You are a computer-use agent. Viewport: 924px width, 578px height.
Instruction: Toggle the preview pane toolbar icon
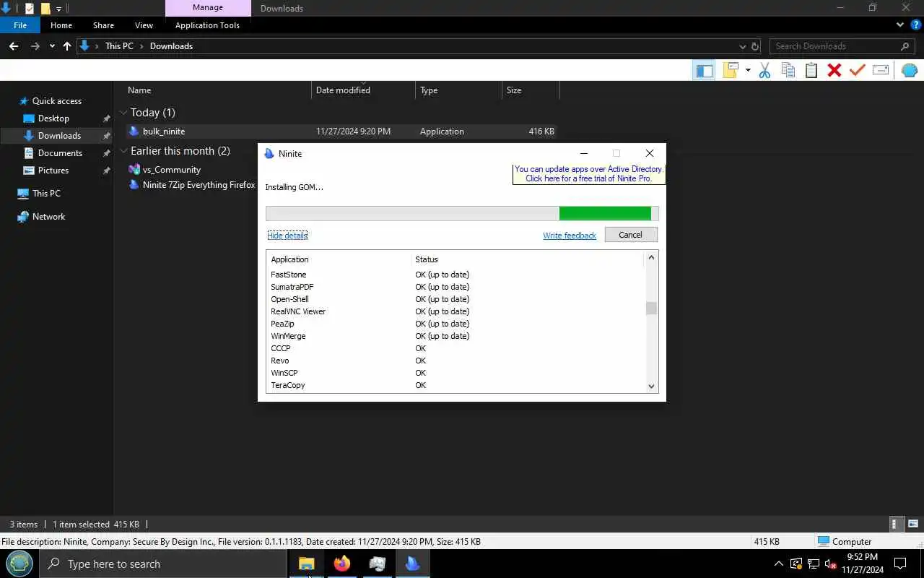point(704,70)
